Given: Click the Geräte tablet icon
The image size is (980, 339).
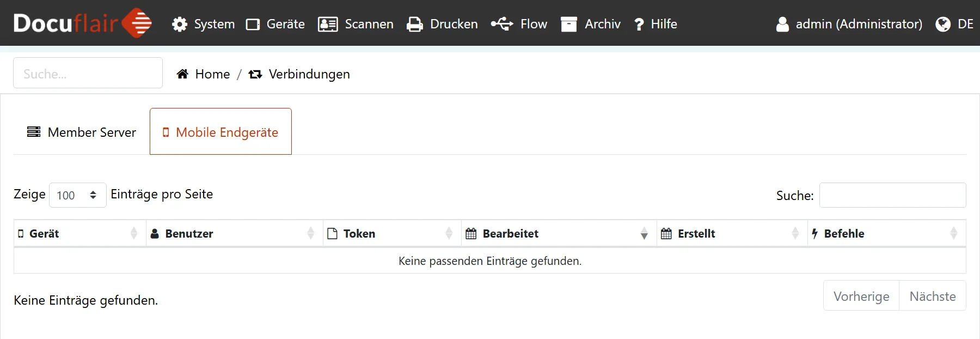Looking at the screenshot, I should (253, 25).
